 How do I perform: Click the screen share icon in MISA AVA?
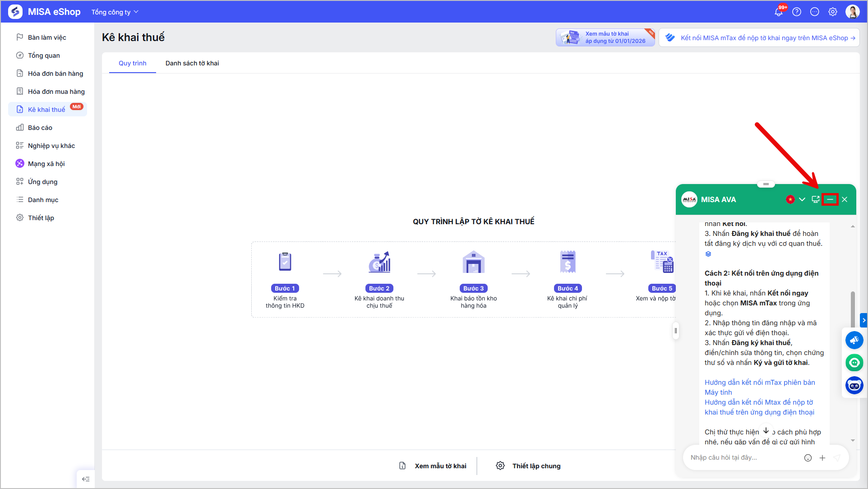pyautogui.click(x=816, y=199)
